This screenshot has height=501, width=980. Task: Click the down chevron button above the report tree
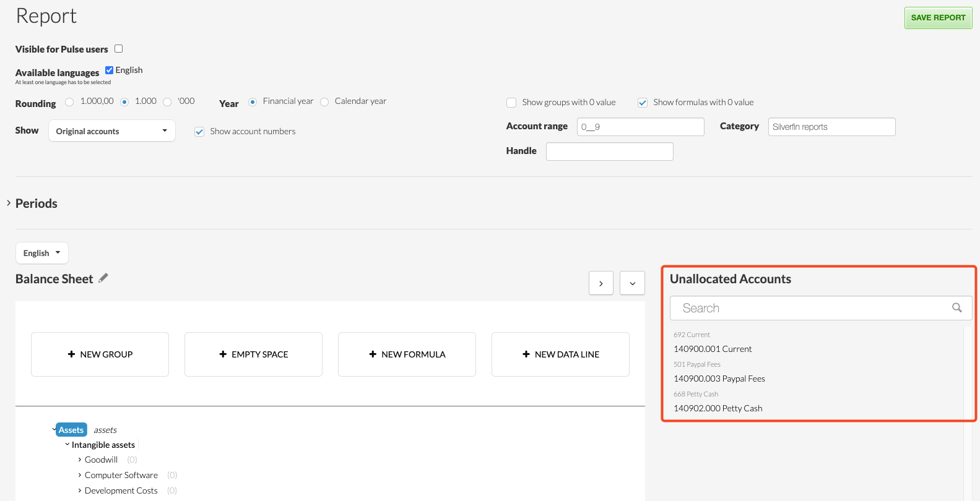pyautogui.click(x=632, y=283)
